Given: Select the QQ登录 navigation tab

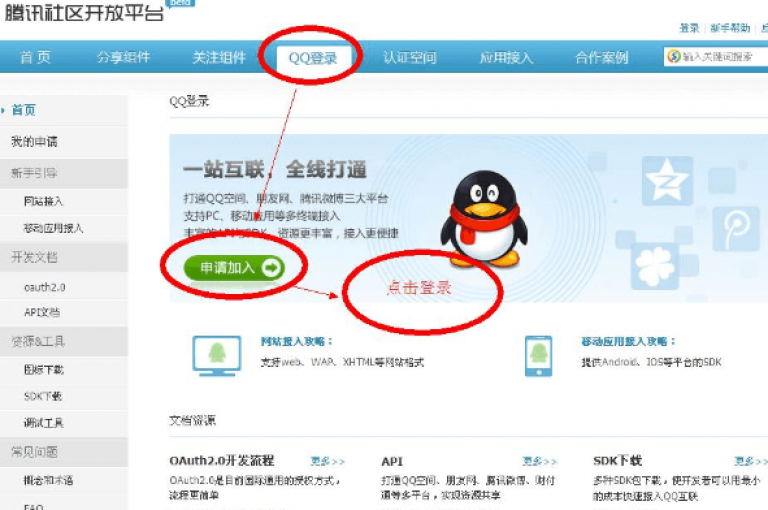Looking at the screenshot, I should [x=313, y=58].
